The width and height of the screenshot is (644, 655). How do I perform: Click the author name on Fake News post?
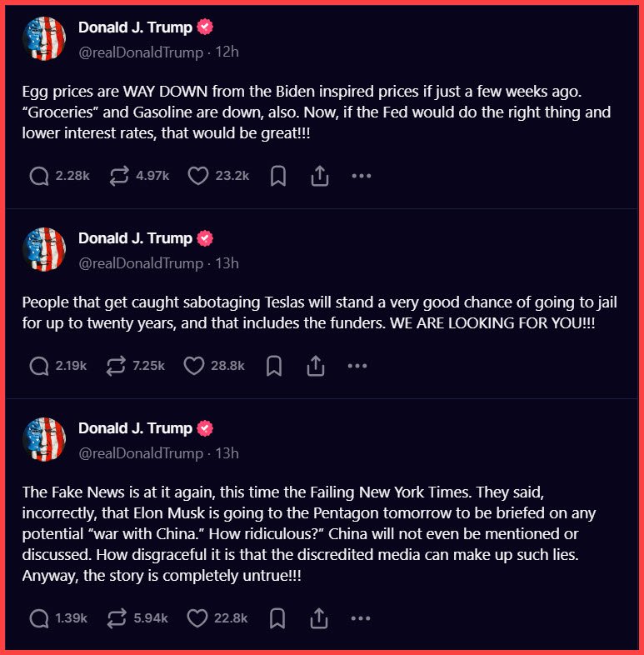[135, 428]
